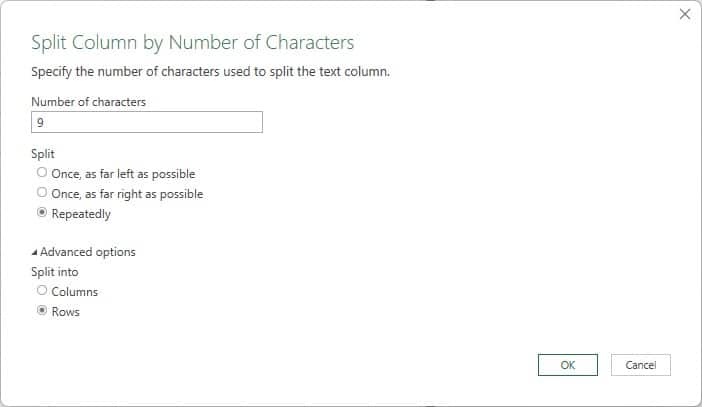
Task: Choose the Columns radio circle
Action: point(41,290)
